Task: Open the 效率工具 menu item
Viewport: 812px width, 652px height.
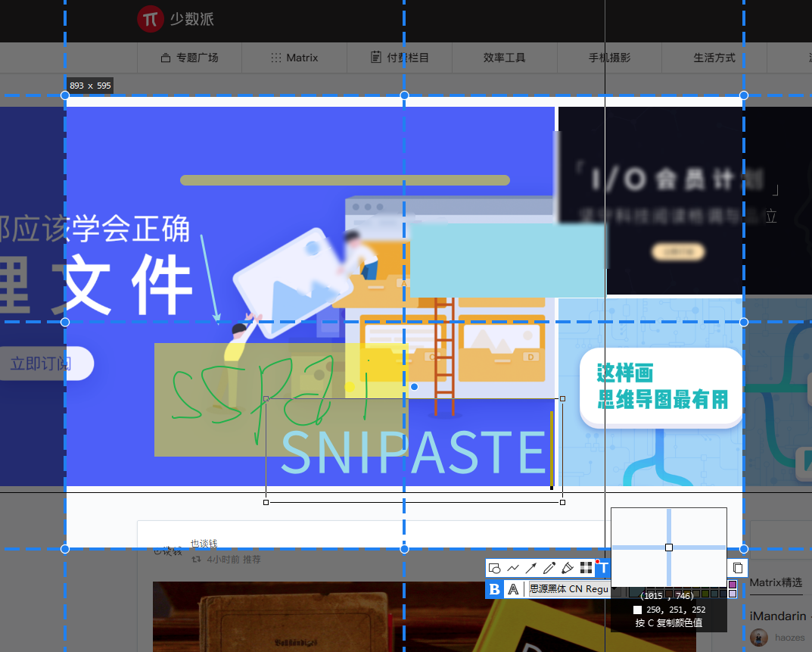Action: point(504,57)
